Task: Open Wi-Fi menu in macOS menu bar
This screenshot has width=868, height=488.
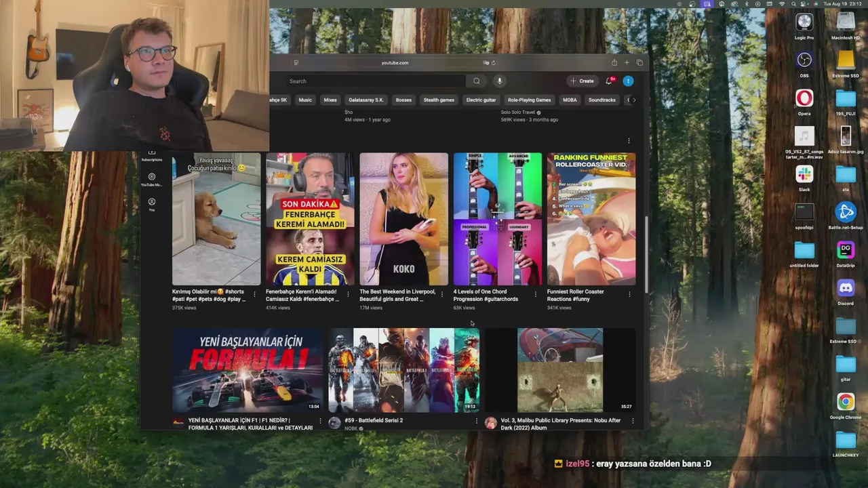Action: click(781, 4)
